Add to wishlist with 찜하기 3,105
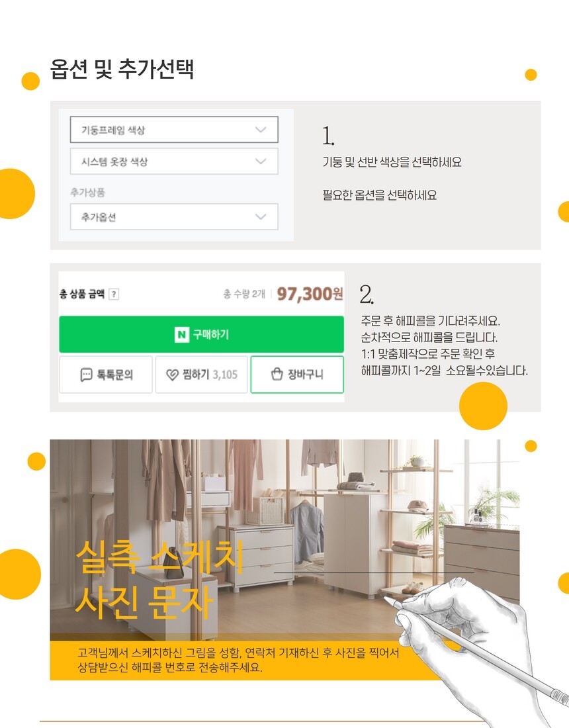 click(201, 374)
